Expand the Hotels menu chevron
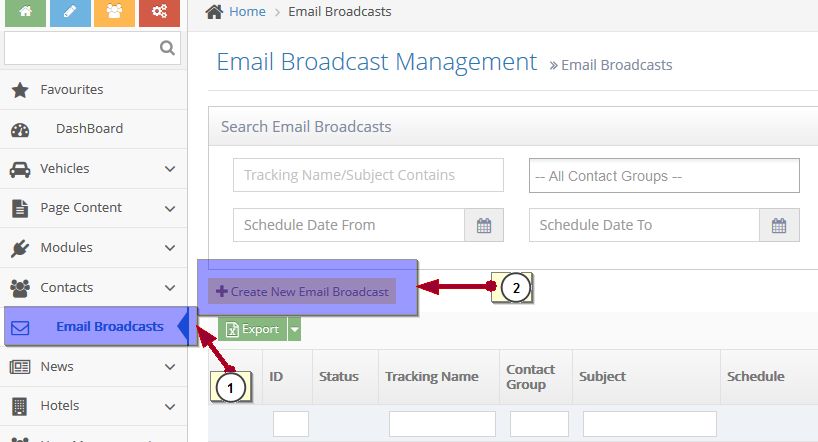 pyautogui.click(x=170, y=407)
